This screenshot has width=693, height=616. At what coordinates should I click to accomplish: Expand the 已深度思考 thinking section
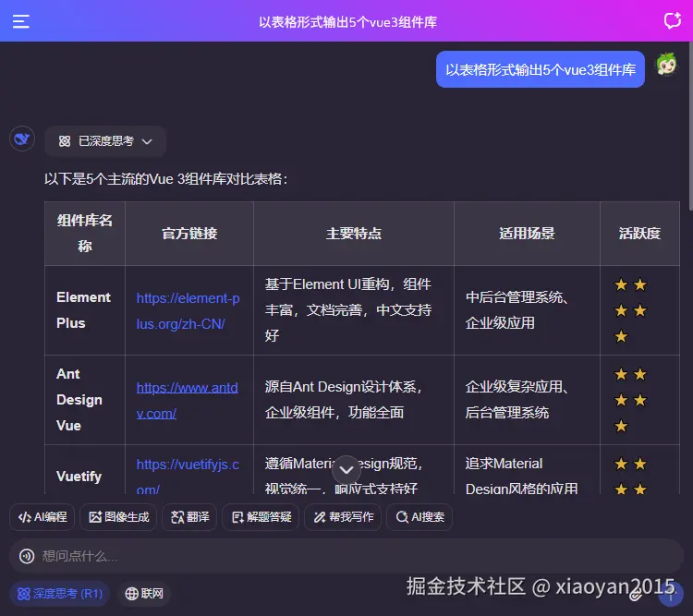point(105,141)
